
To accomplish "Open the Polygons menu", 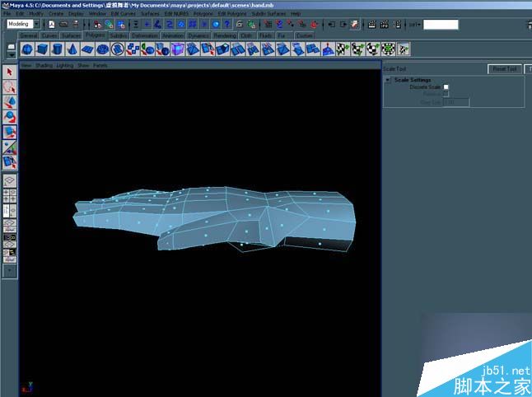I will (x=203, y=14).
